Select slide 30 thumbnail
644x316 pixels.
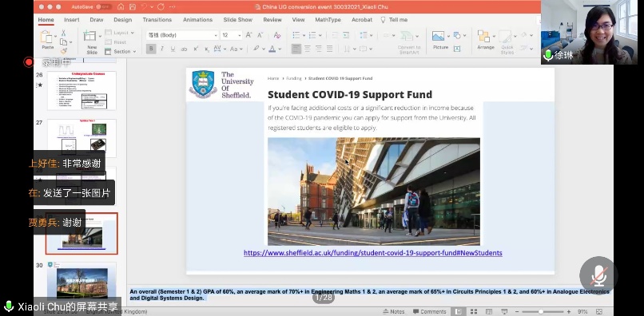(x=81, y=280)
